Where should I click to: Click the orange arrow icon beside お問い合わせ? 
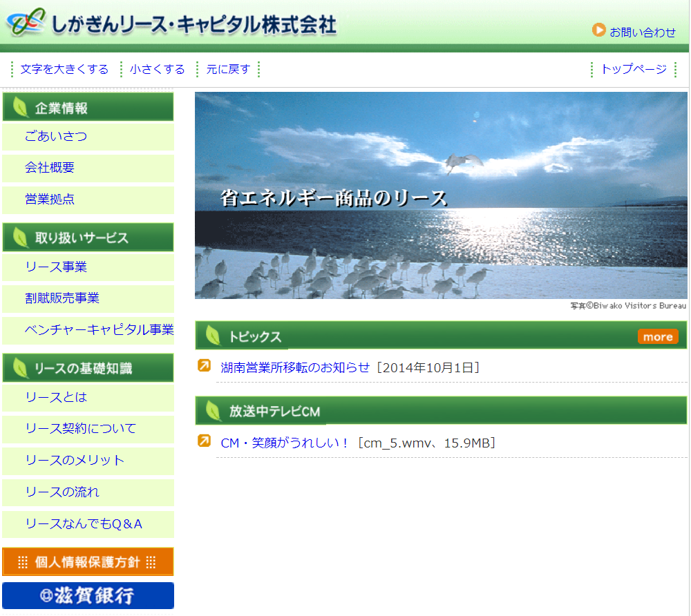click(598, 30)
